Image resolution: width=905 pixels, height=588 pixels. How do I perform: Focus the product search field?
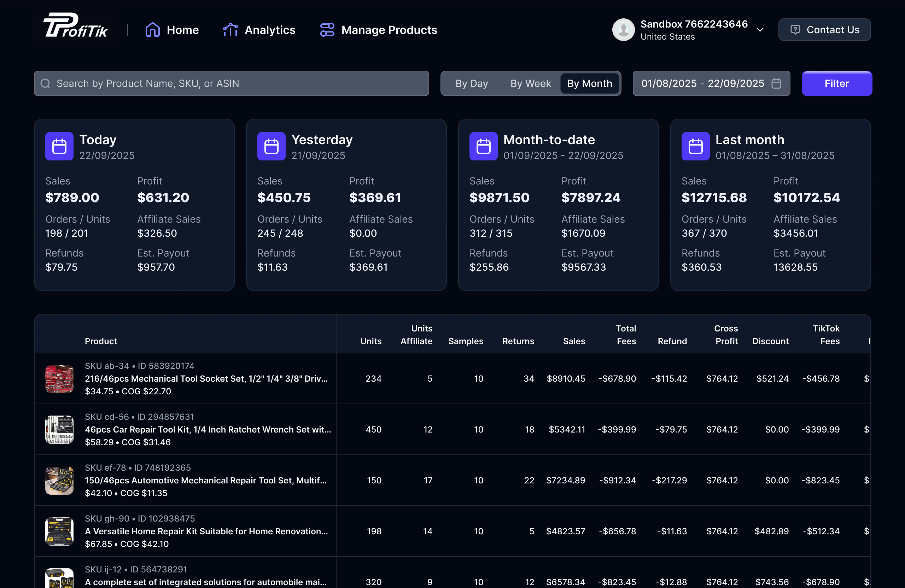coord(240,83)
